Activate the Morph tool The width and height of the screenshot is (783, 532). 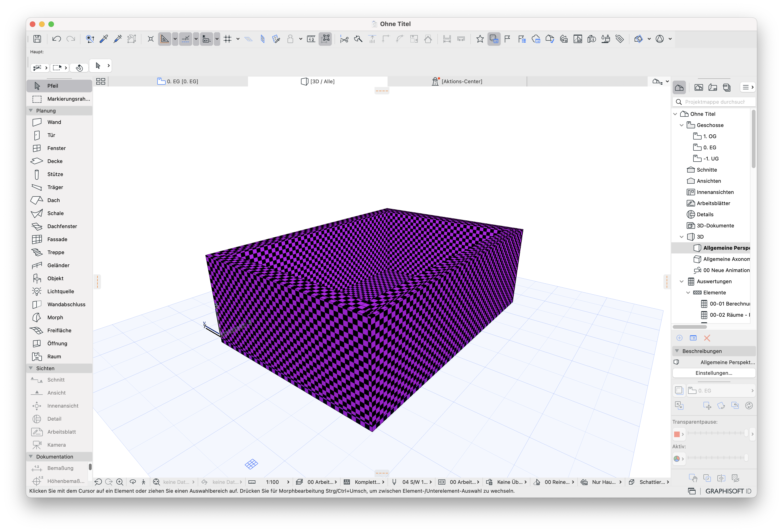click(x=59, y=318)
